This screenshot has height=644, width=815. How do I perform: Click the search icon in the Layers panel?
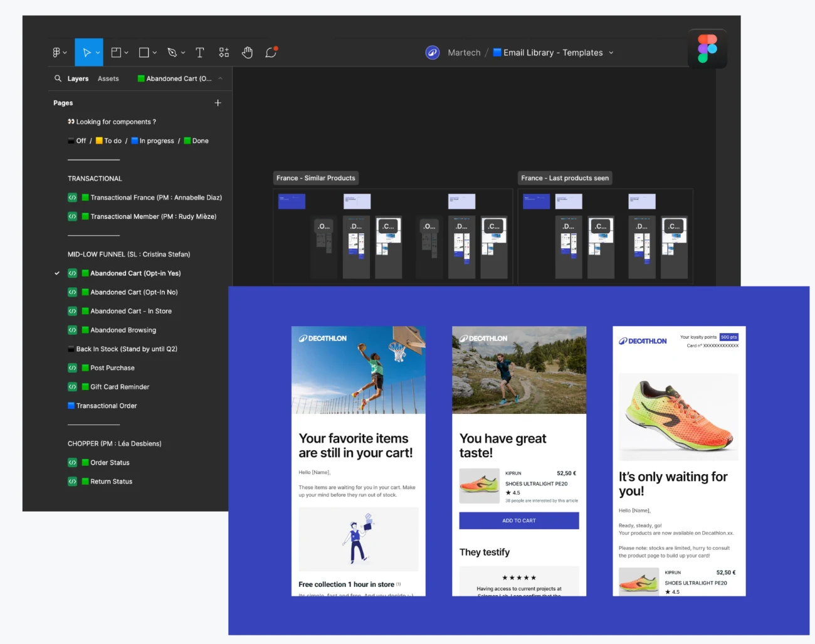coord(58,78)
